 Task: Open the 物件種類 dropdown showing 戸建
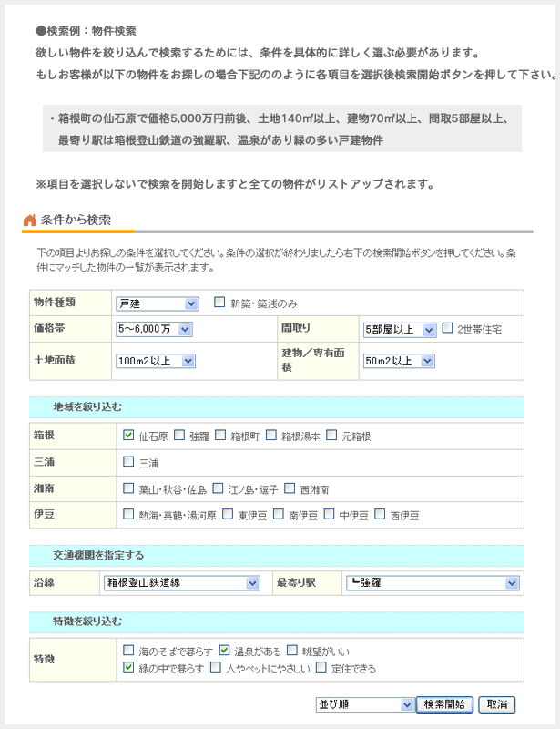point(157,303)
